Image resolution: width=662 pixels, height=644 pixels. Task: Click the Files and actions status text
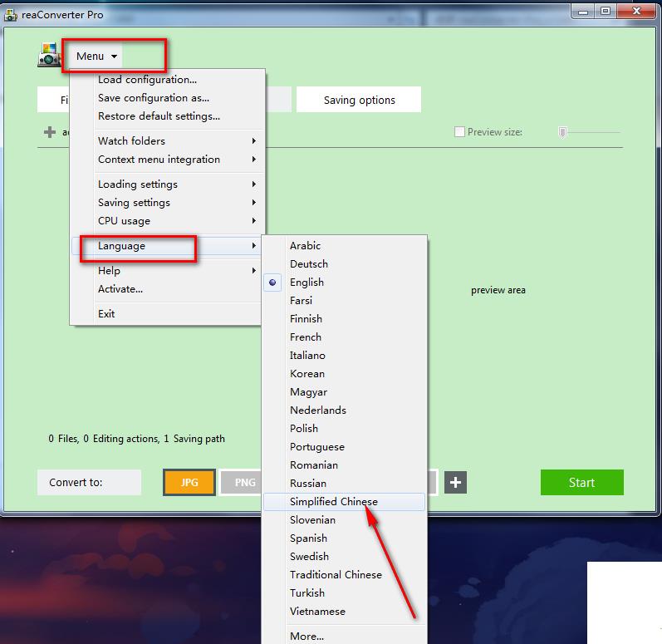[x=136, y=440]
